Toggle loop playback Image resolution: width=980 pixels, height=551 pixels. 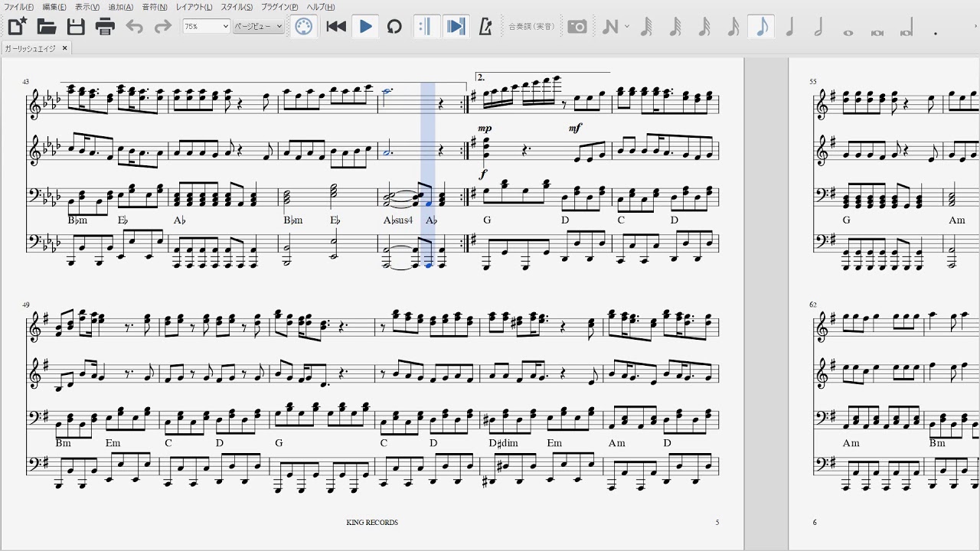click(394, 27)
